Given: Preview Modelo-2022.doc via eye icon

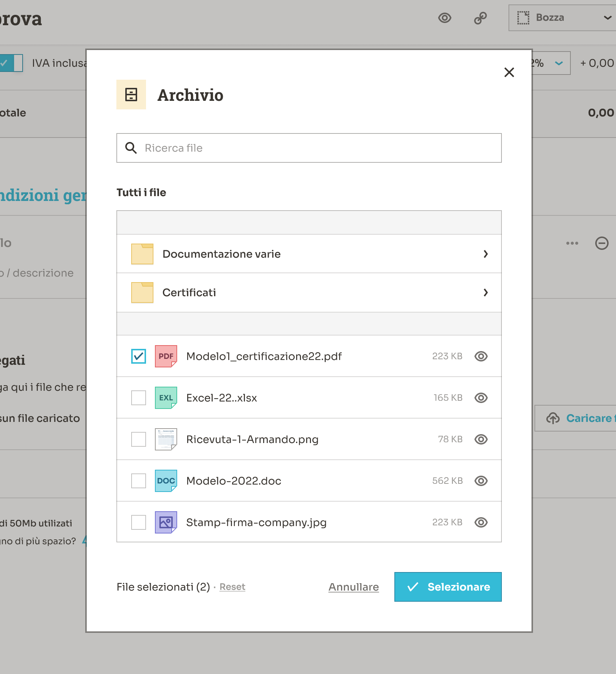Looking at the screenshot, I should (481, 481).
